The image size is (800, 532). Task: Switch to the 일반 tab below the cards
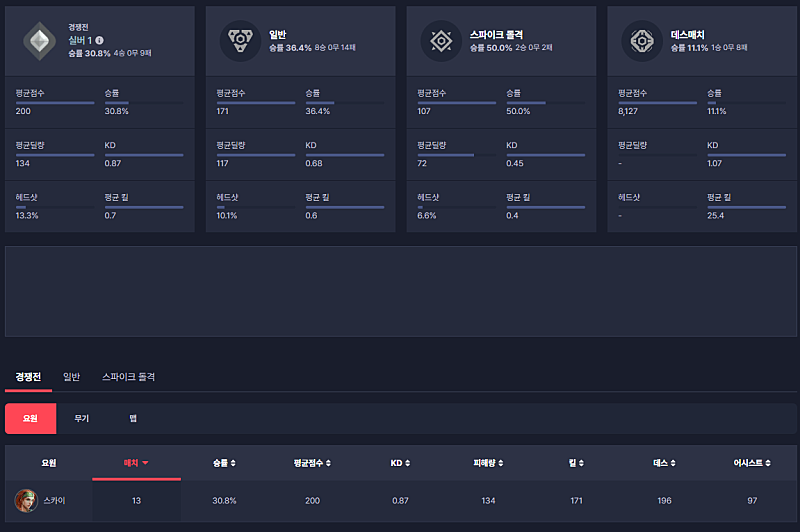[x=71, y=377]
